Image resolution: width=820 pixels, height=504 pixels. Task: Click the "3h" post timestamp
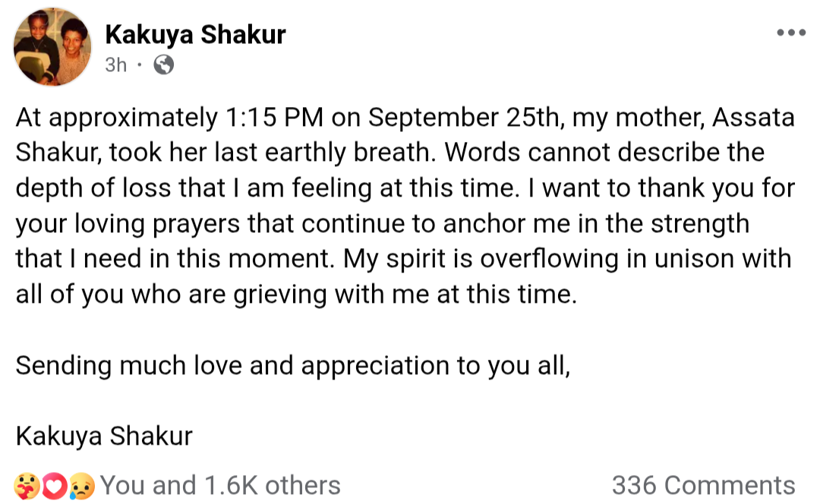(x=115, y=65)
